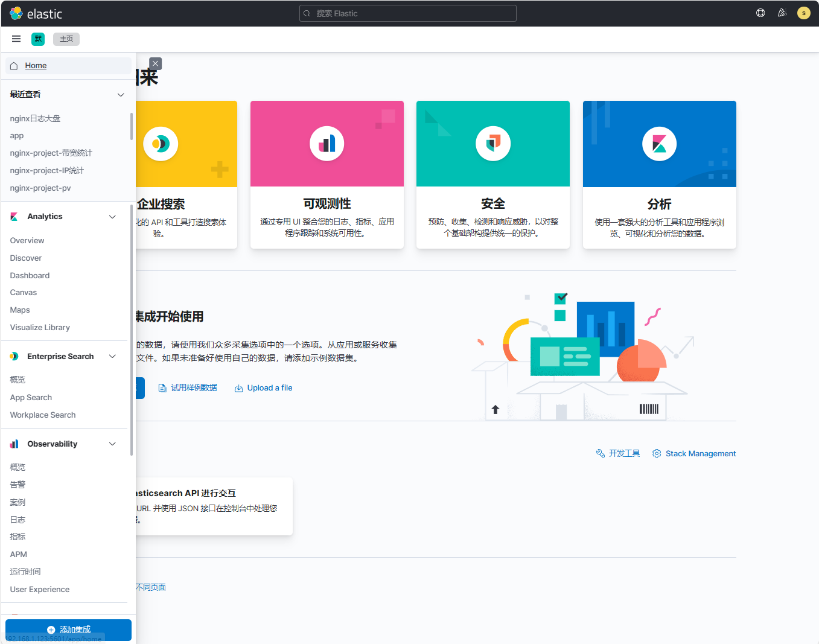Click the add integrations button
Viewport: 819px width, 644px height.
click(68, 630)
